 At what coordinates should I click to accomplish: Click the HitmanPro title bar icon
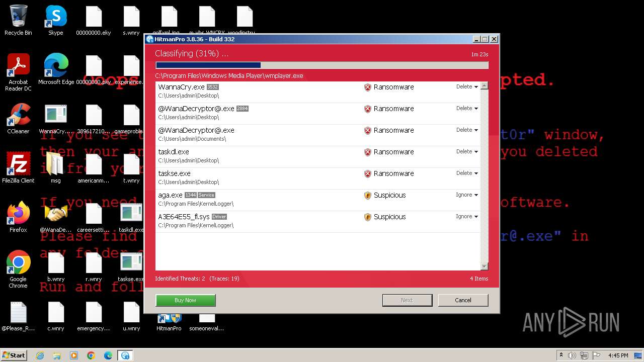pyautogui.click(x=150, y=39)
